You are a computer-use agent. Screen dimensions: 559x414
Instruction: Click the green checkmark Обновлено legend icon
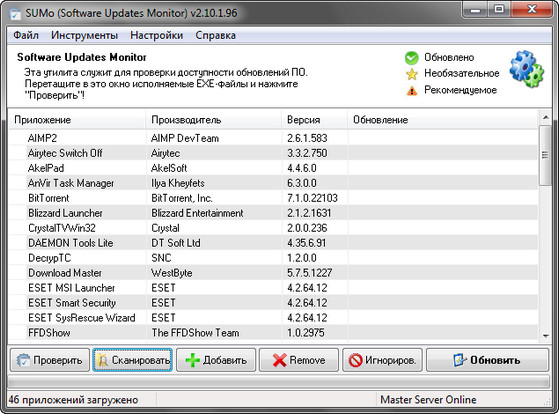point(412,58)
